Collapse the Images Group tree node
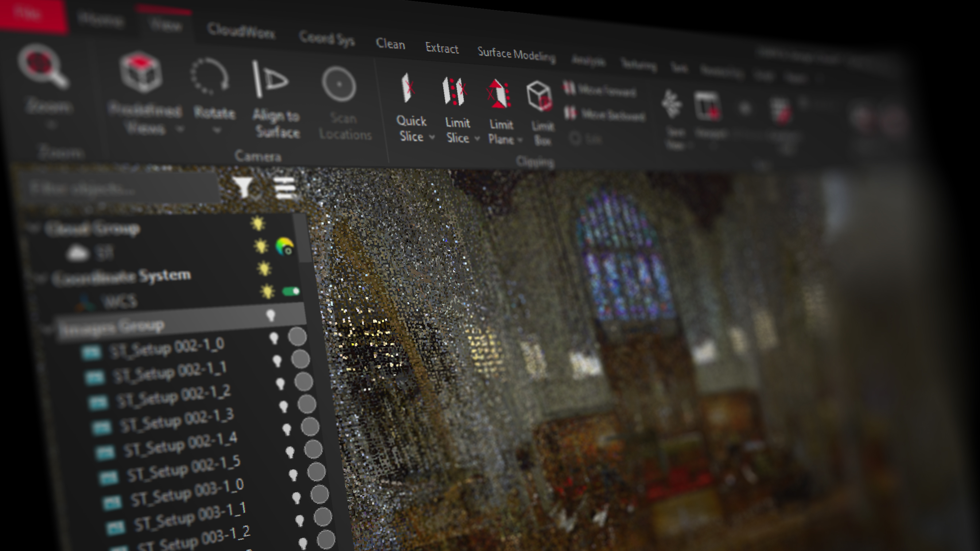980x551 pixels. (x=48, y=329)
